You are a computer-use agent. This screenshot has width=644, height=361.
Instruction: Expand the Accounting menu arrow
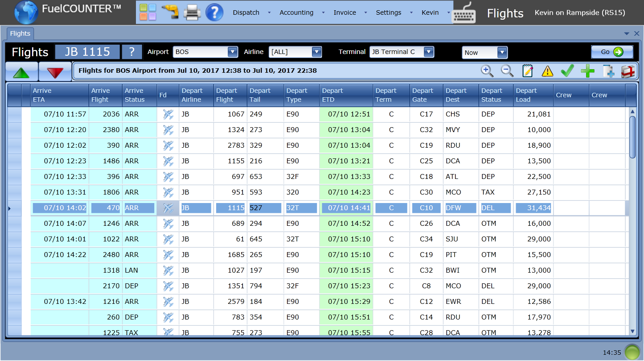324,12
